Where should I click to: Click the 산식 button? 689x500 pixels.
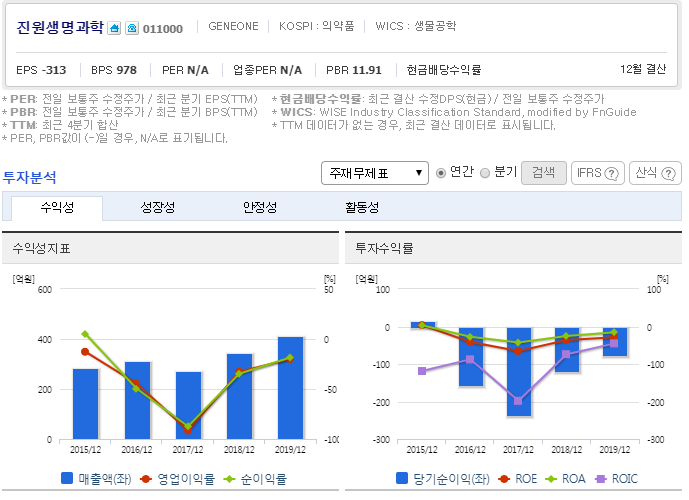[655, 173]
